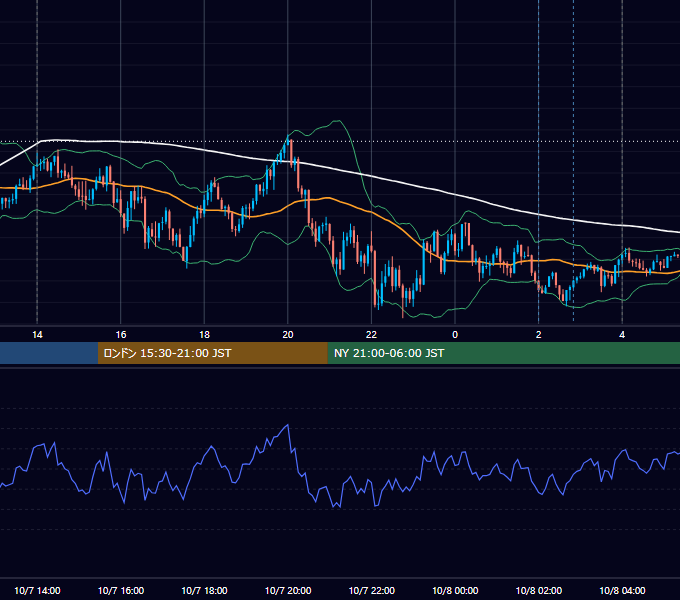Viewport: 680px width, 600px height.
Task: Click the candlestick high at 20:00
Action: point(289,137)
